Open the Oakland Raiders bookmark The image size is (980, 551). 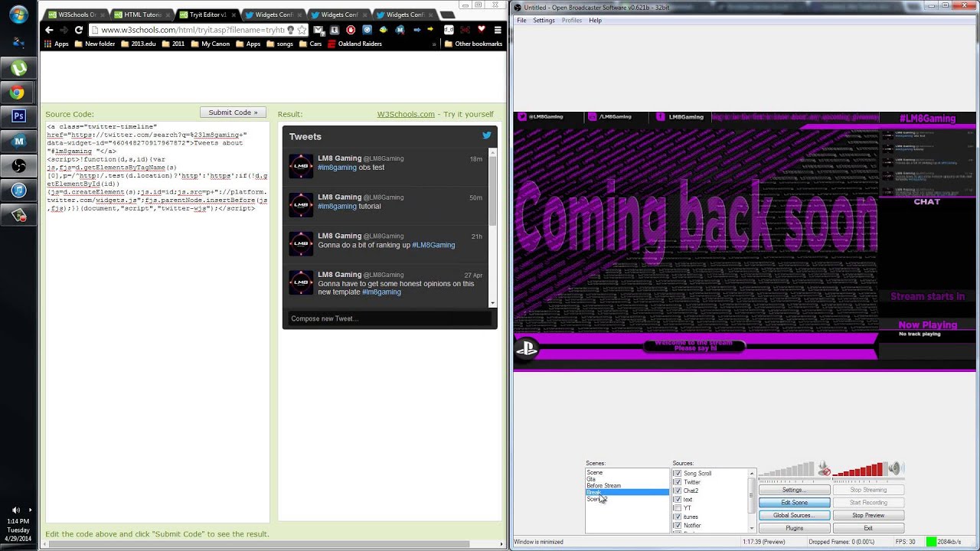354,44
